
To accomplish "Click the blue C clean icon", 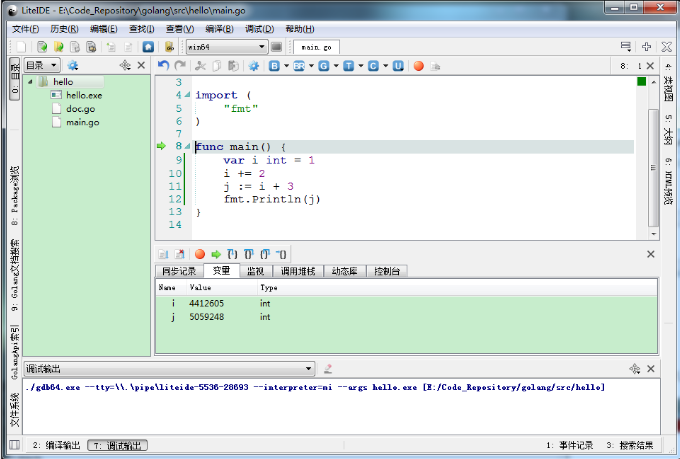I will (373, 66).
